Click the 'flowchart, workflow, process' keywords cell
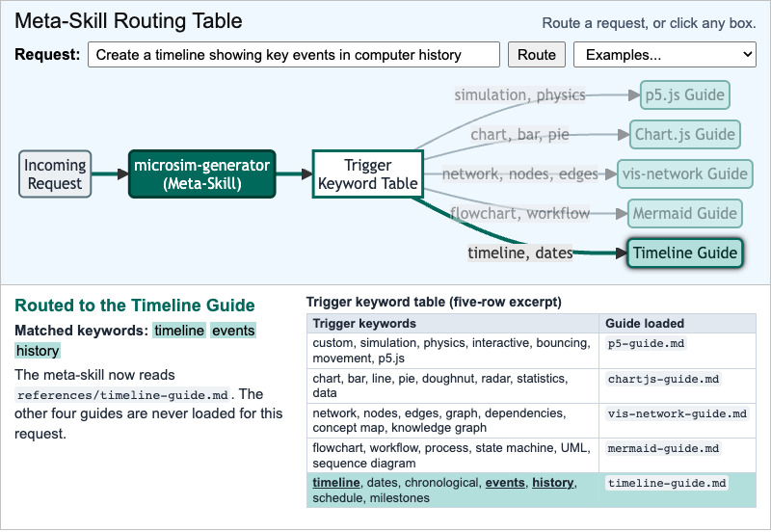This screenshot has height=532, width=771. coord(452,455)
